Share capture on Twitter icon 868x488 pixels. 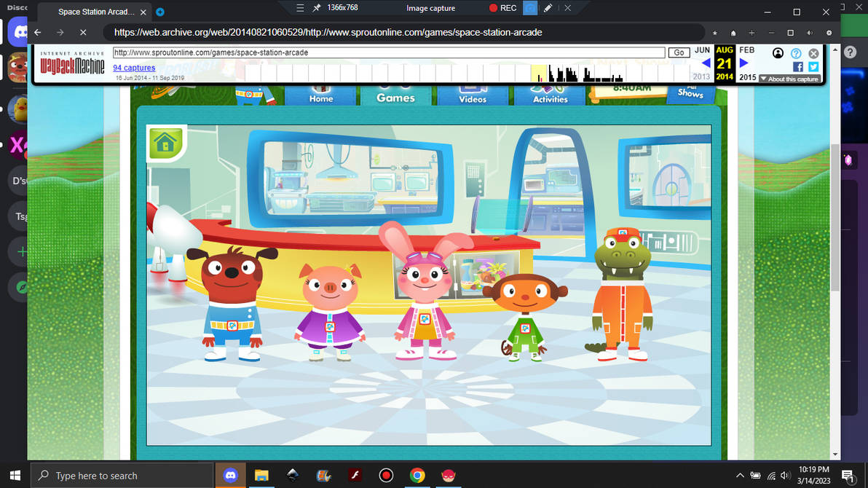pos(813,66)
